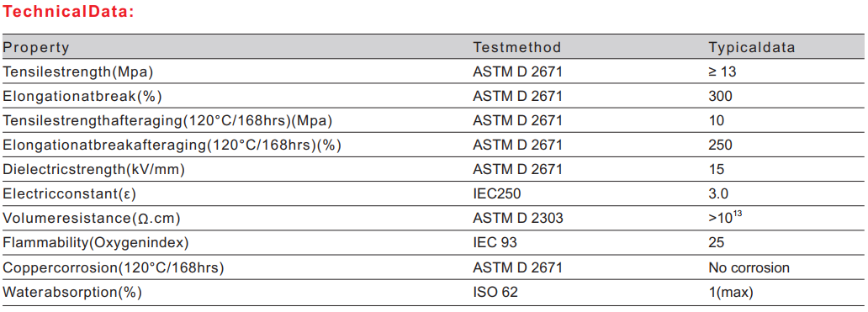868x312 pixels.
Task: Select the No corrosion typical value
Action: pos(749,267)
